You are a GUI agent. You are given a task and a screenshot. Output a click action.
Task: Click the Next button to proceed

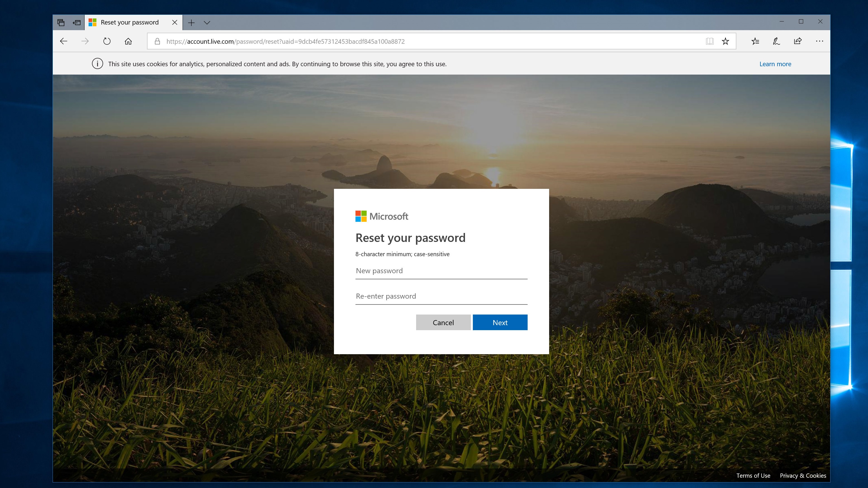point(500,322)
